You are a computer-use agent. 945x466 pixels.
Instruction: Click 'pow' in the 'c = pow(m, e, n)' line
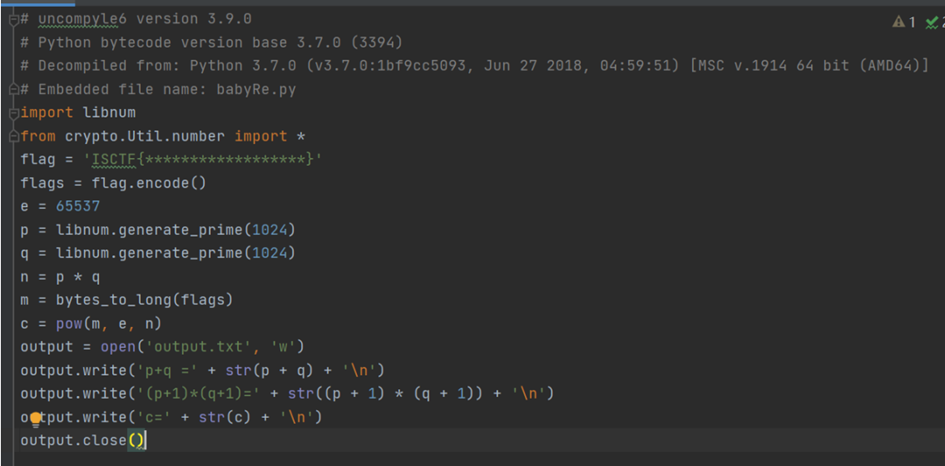pyautogui.click(x=69, y=324)
